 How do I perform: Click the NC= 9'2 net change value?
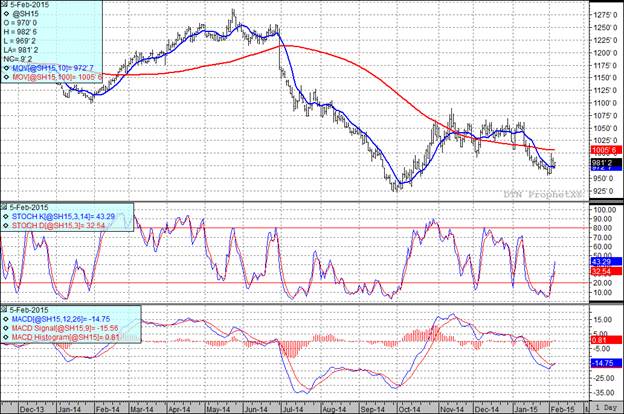(18, 59)
